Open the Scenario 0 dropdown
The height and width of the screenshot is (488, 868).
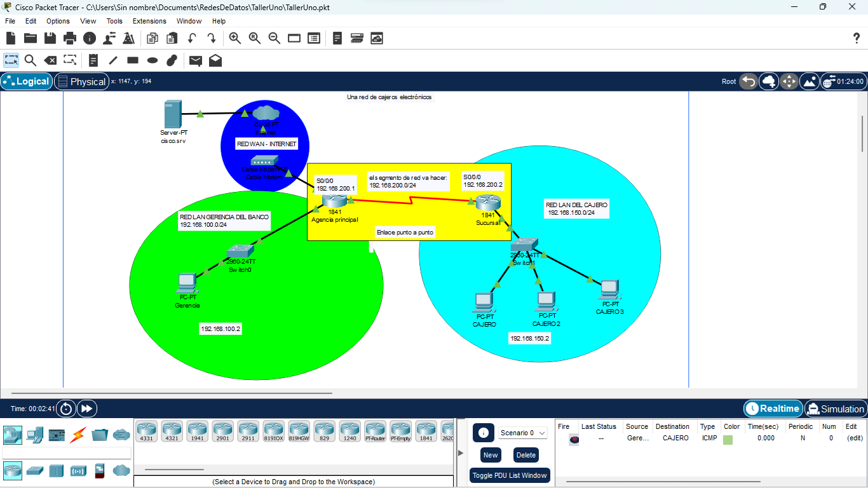tap(522, 433)
